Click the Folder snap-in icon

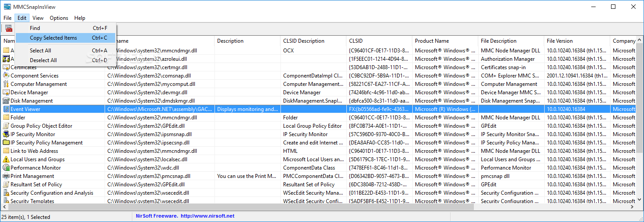pos(6,118)
